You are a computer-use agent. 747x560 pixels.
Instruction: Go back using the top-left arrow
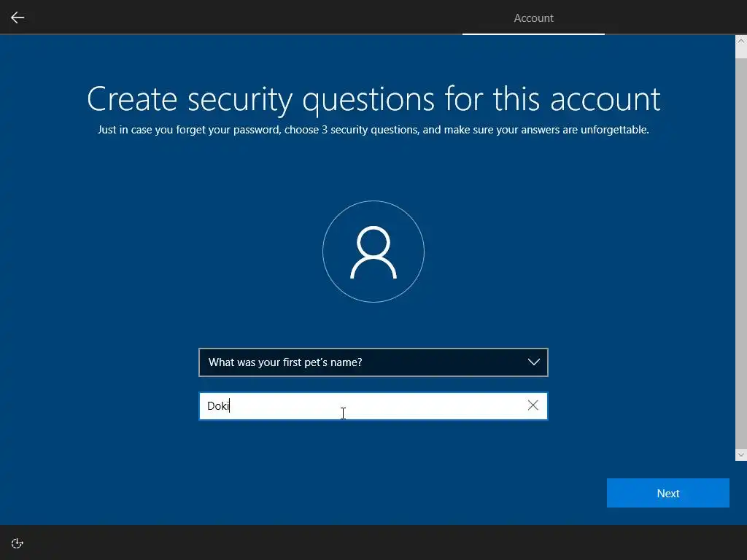pyautogui.click(x=18, y=17)
